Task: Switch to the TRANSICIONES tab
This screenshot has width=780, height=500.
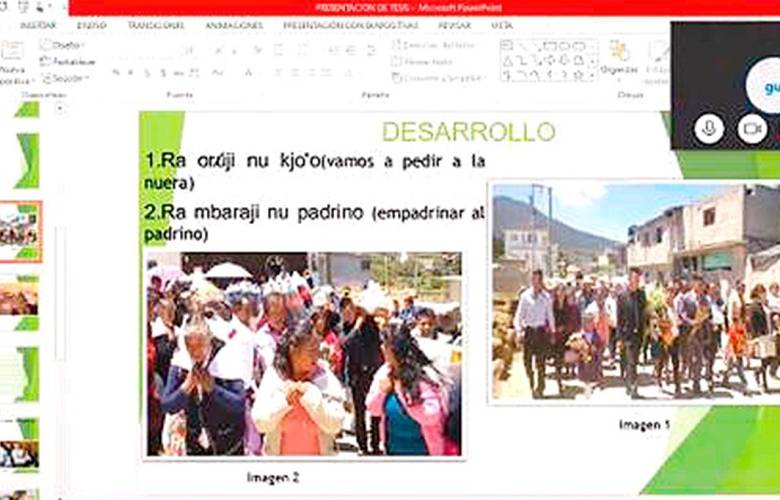Action: pos(155,25)
